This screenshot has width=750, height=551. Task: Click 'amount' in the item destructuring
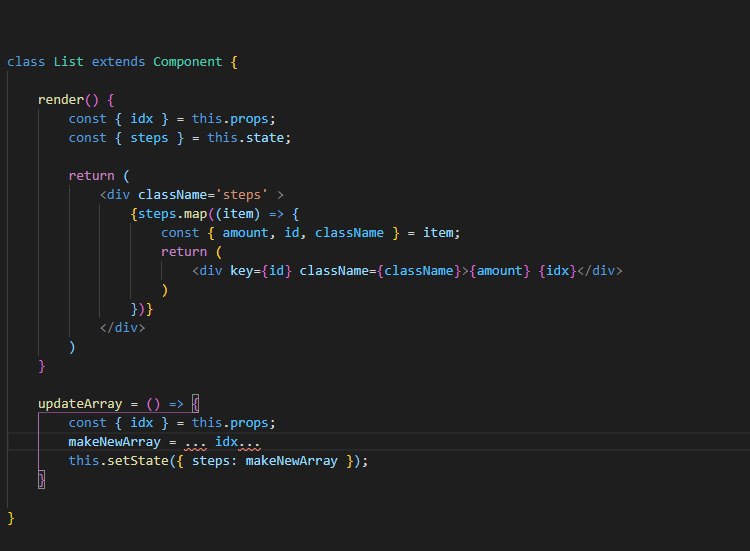pyautogui.click(x=245, y=233)
